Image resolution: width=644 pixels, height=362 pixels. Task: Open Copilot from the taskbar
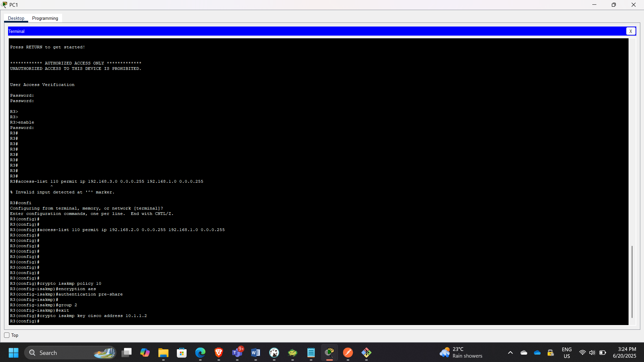145,353
